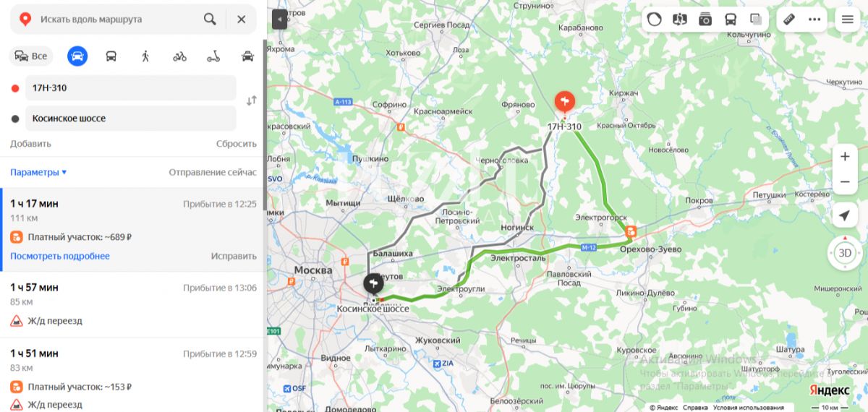The height and width of the screenshot is (412, 868).
Task: Open the ruler distance measurement tool
Action: (x=789, y=20)
